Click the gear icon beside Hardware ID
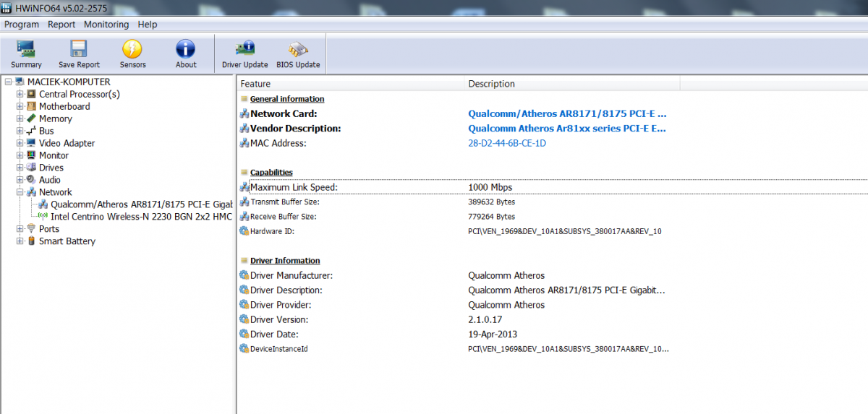The image size is (868, 414). pos(244,231)
